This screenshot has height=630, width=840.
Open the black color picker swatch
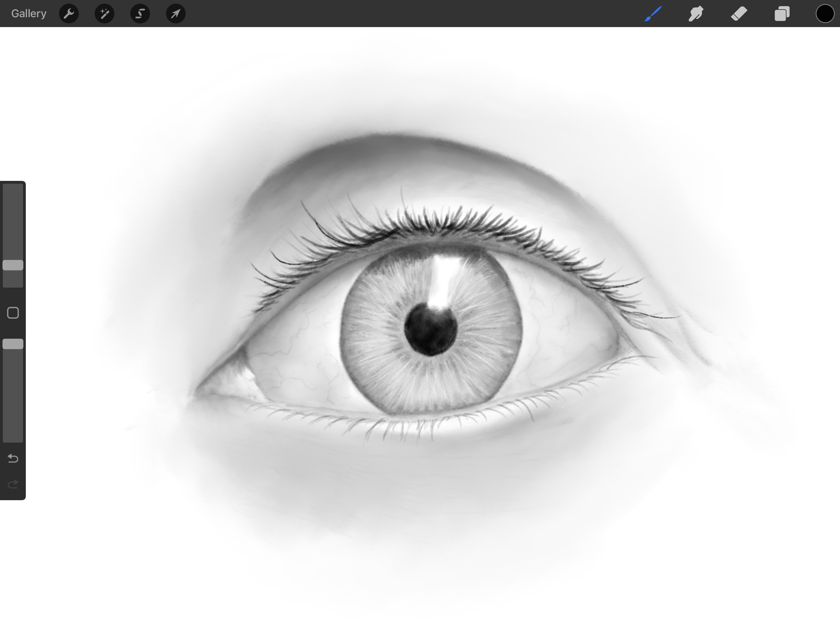[825, 14]
